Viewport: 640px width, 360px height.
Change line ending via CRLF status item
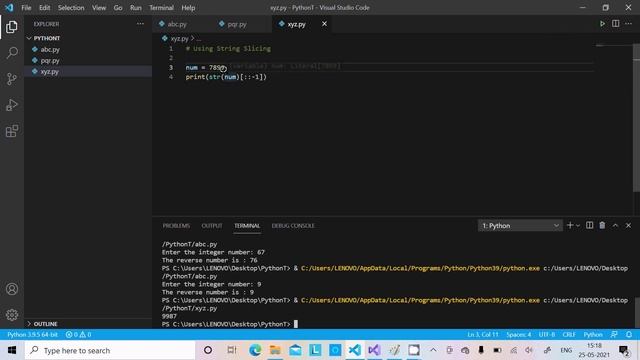coord(569,334)
